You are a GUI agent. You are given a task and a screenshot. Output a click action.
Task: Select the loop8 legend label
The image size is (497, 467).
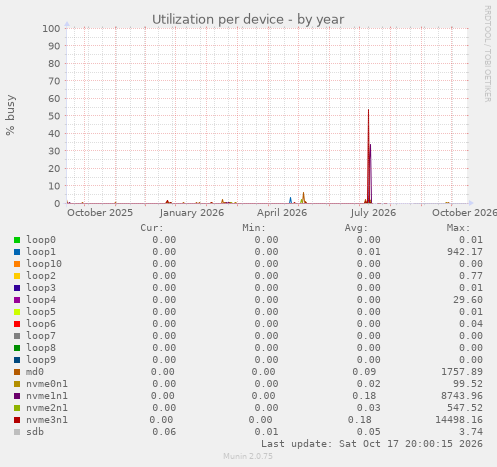coord(41,348)
